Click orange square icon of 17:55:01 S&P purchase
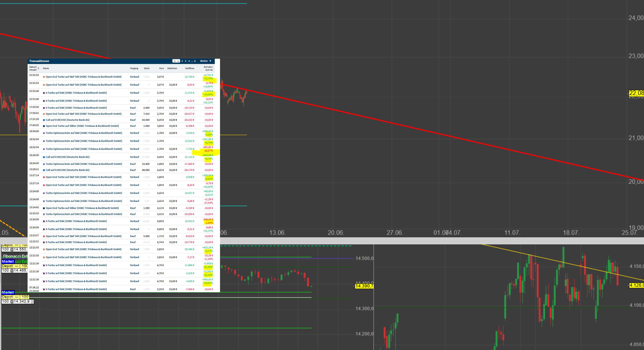The width and height of the screenshot is (644, 350). point(44,114)
